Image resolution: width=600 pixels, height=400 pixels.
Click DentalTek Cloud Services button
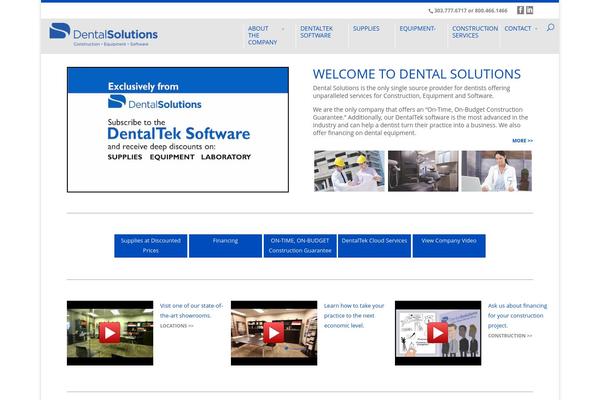click(374, 246)
